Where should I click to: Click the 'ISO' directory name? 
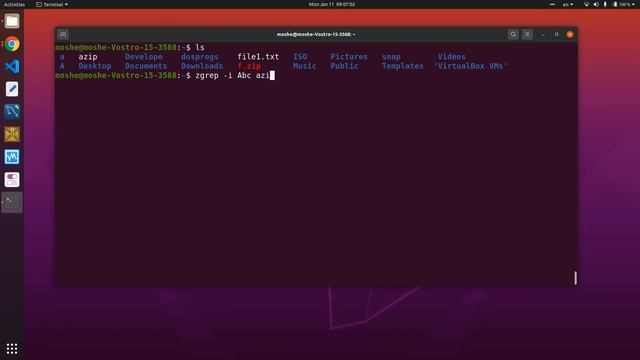click(x=300, y=57)
